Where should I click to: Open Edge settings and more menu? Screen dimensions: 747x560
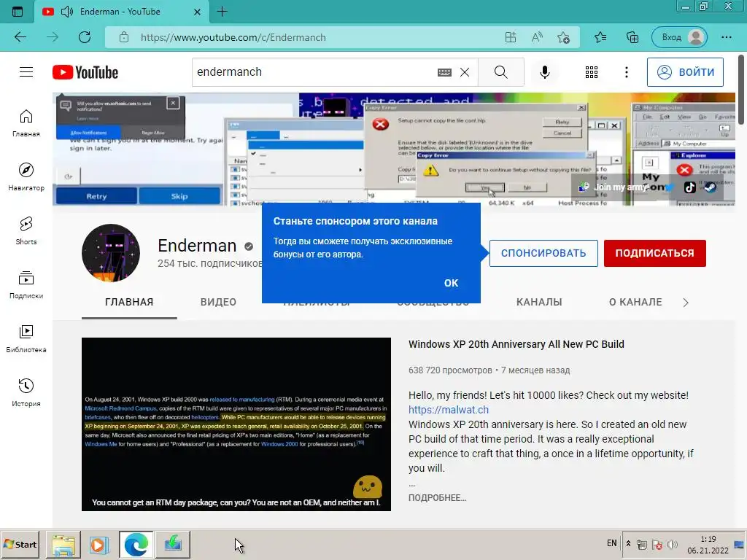[x=727, y=37]
